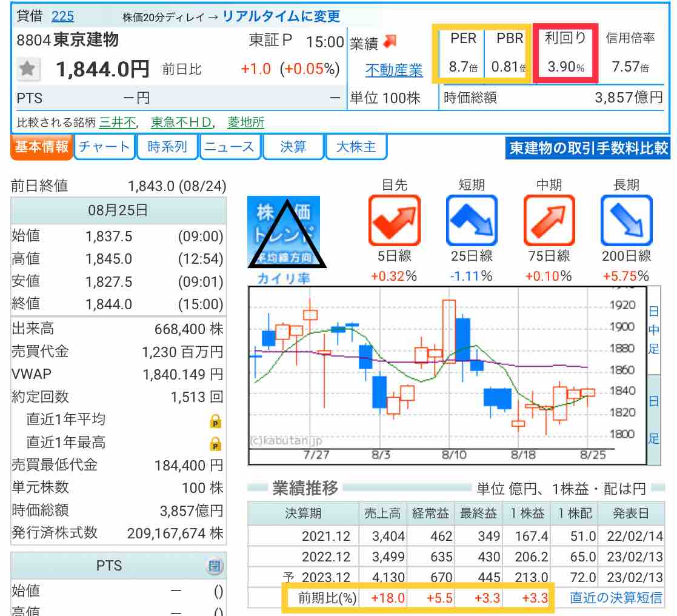Click the favorite star icon beside the stock price

tap(28, 69)
